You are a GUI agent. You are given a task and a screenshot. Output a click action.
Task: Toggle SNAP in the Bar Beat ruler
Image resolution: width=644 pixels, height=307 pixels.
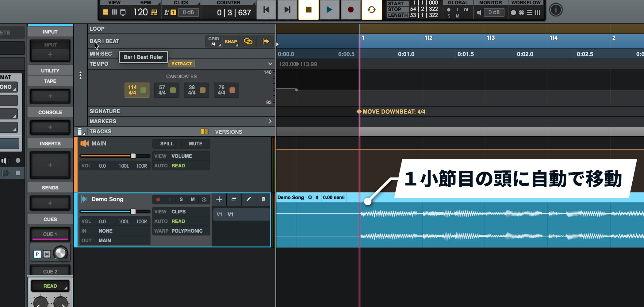pos(231,41)
